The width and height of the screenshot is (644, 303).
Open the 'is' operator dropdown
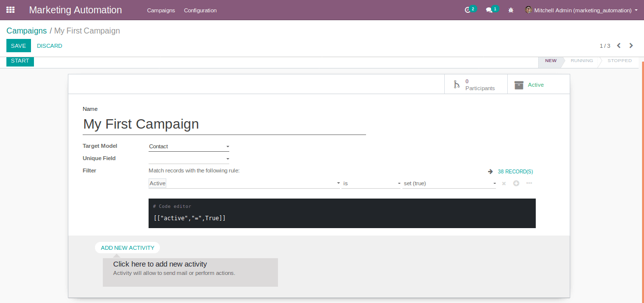pyautogui.click(x=371, y=183)
